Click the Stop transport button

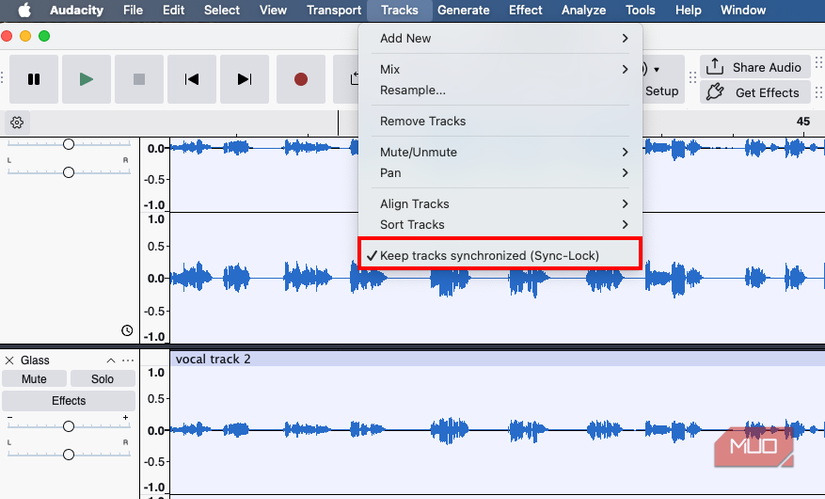tap(139, 79)
